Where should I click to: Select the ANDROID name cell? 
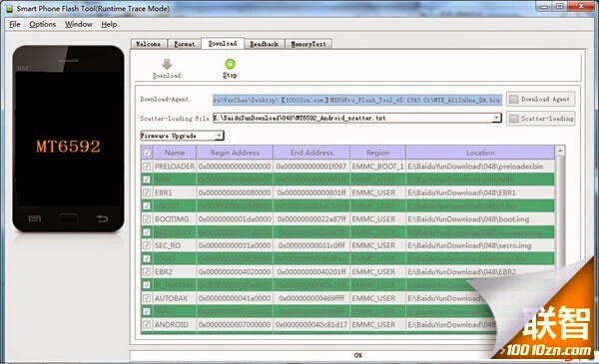[x=174, y=324]
